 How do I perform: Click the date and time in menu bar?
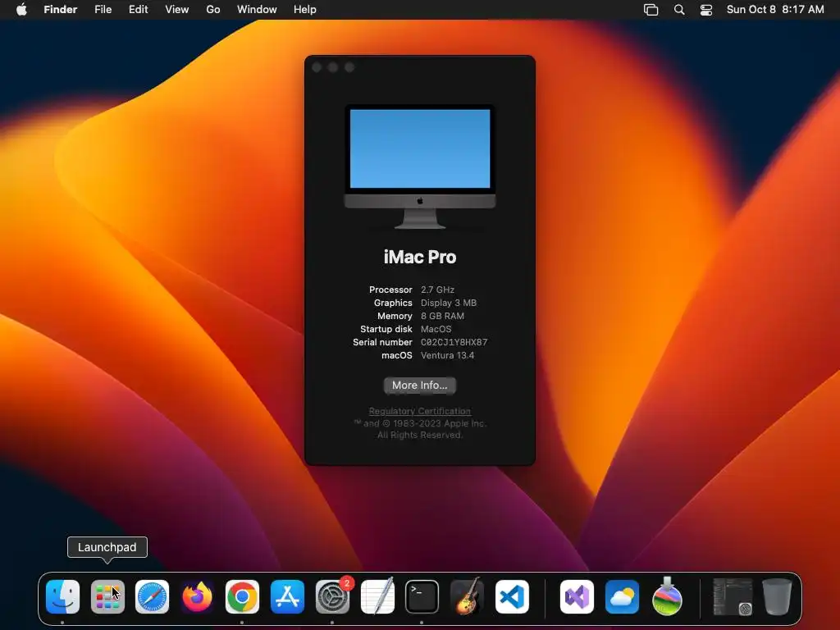coord(775,9)
